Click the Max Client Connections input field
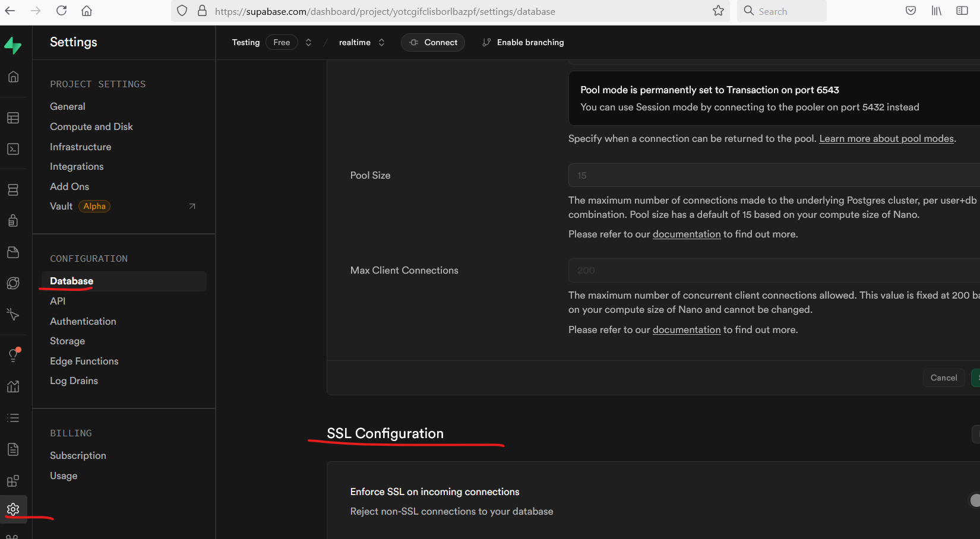 pyautogui.click(x=774, y=270)
